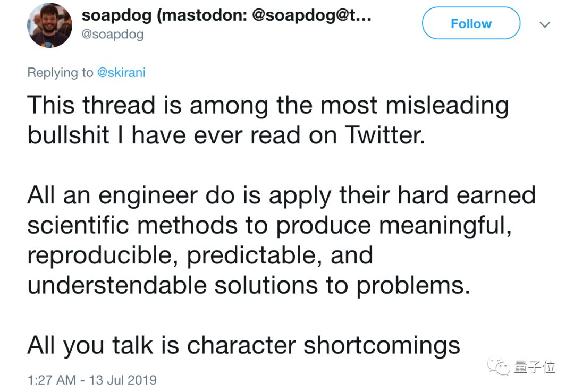Click the 量子位 watermark text
Screen dimensions: 574x392
pyautogui.click(x=534, y=367)
